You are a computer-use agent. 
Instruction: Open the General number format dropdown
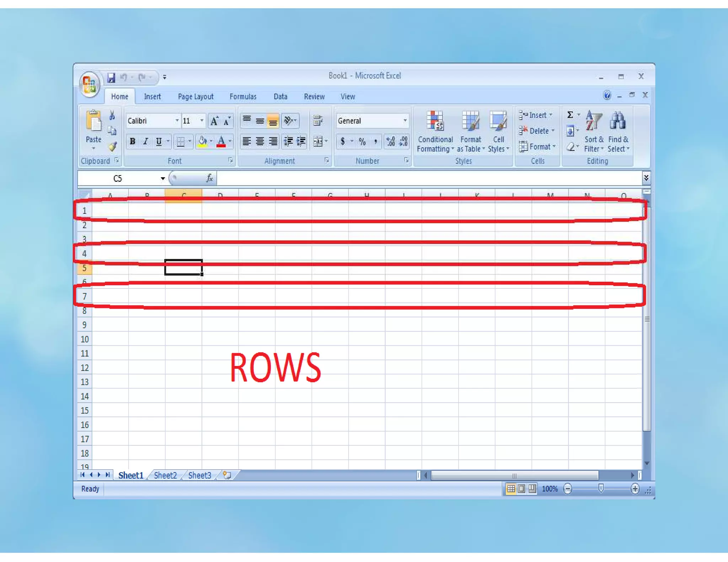tap(405, 121)
